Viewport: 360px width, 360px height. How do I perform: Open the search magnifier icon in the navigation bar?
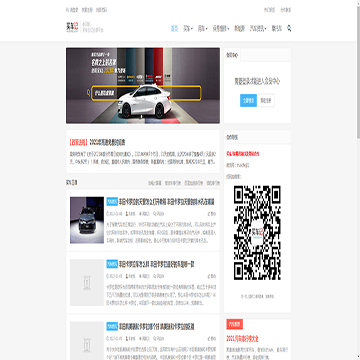289,29
